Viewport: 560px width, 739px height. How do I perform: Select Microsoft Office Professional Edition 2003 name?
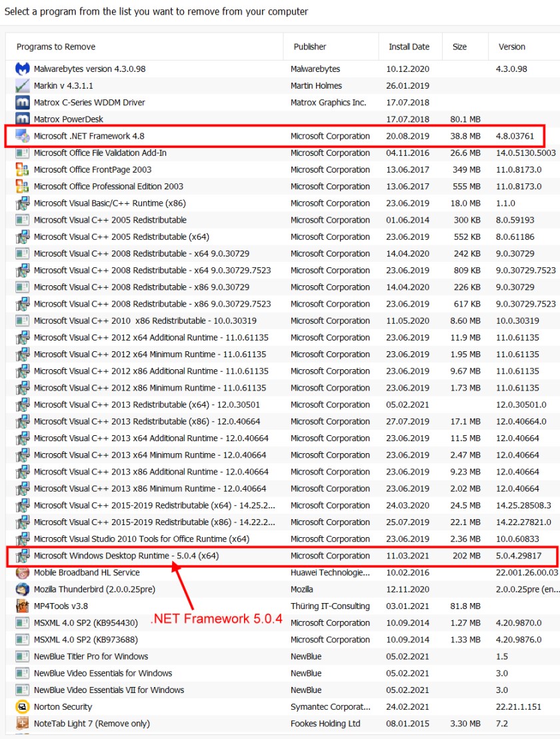pos(109,187)
